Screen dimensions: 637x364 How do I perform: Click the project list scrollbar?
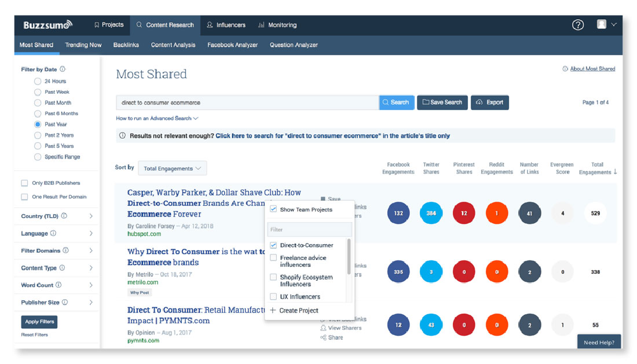click(349, 256)
